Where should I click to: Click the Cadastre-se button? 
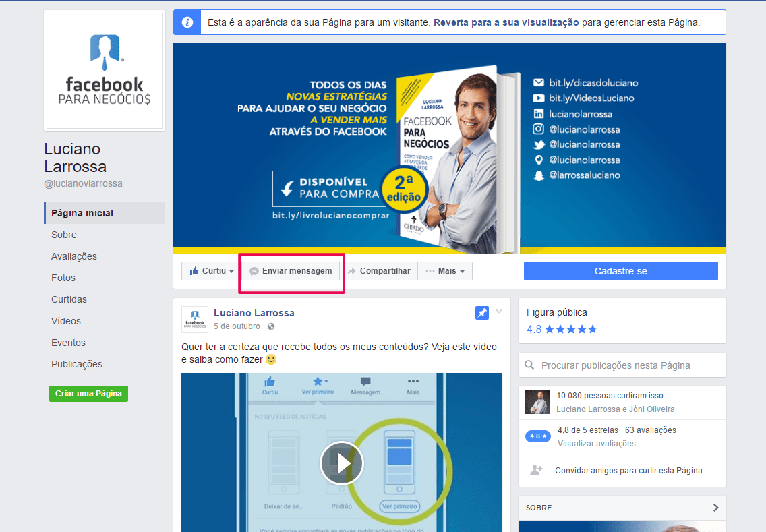621,271
